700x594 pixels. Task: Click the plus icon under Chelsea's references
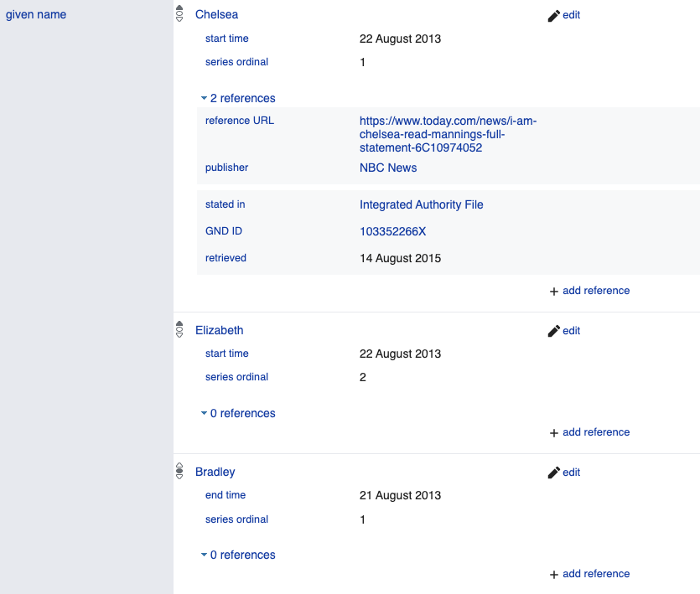click(554, 292)
